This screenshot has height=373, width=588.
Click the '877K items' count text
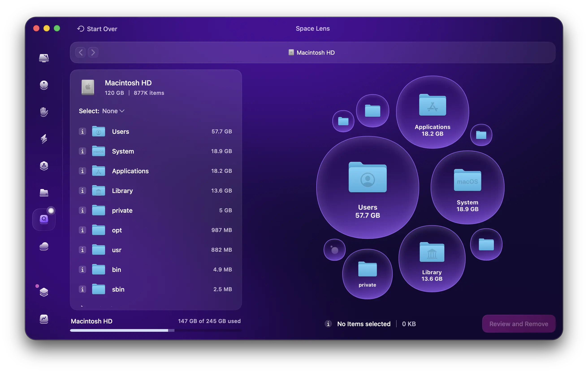(149, 93)
